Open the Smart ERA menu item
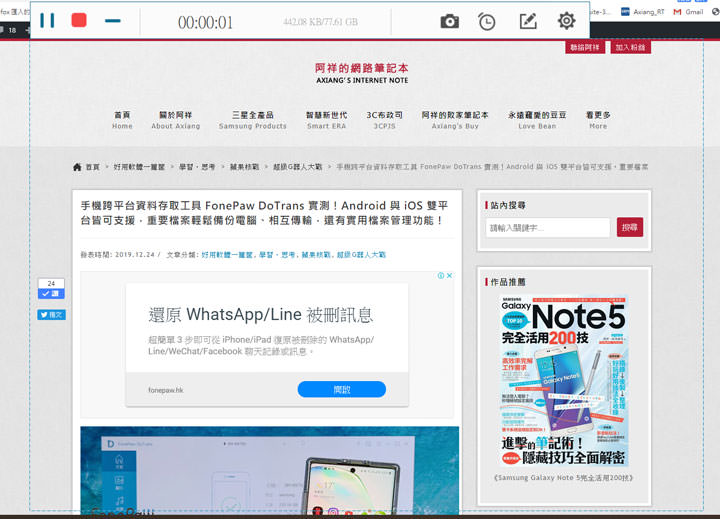 point(326,120)
